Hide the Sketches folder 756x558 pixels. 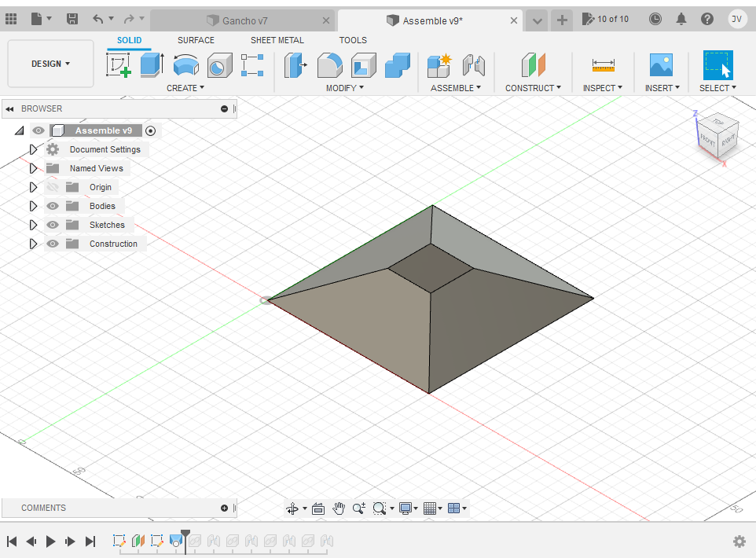(53, 225)
